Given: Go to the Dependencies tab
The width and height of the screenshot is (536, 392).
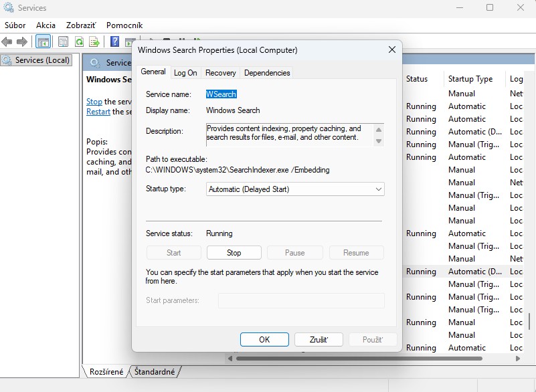Looking at the screenshot, I should (267, 73).
